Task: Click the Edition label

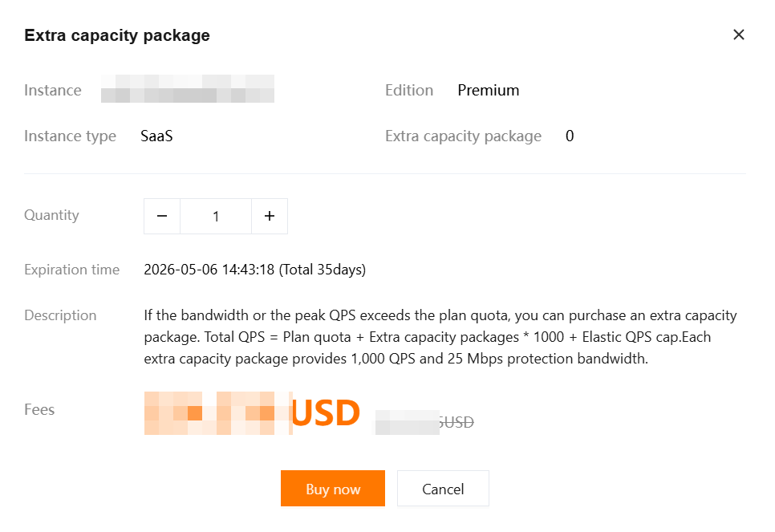Action: coord(409,90)
